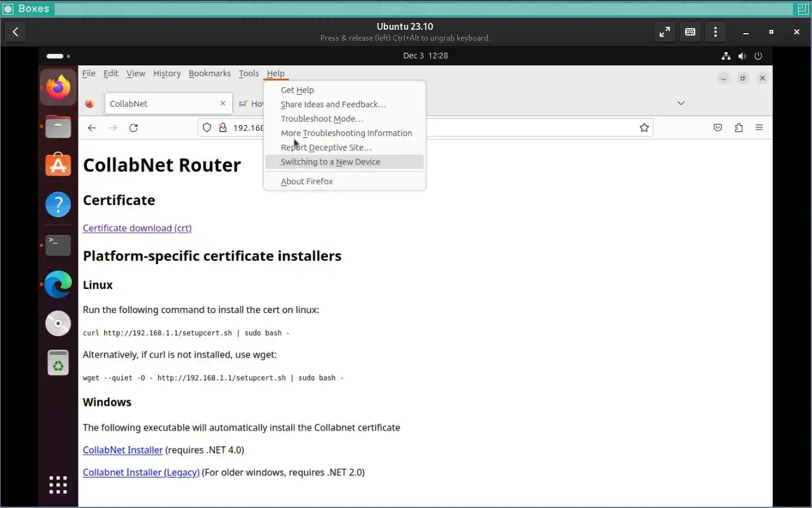Click the CollabNet Router heading
The width and height of the screenshot is (812, 508).
[162, 165]
